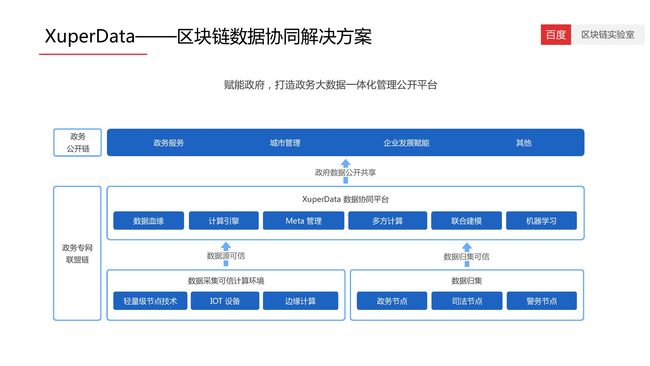
Task: Click 政务服务 in the blue bar
Action: [168, 143]
